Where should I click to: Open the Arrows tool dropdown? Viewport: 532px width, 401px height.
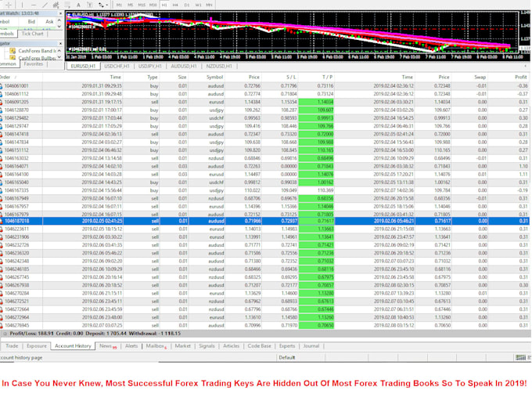106,5
